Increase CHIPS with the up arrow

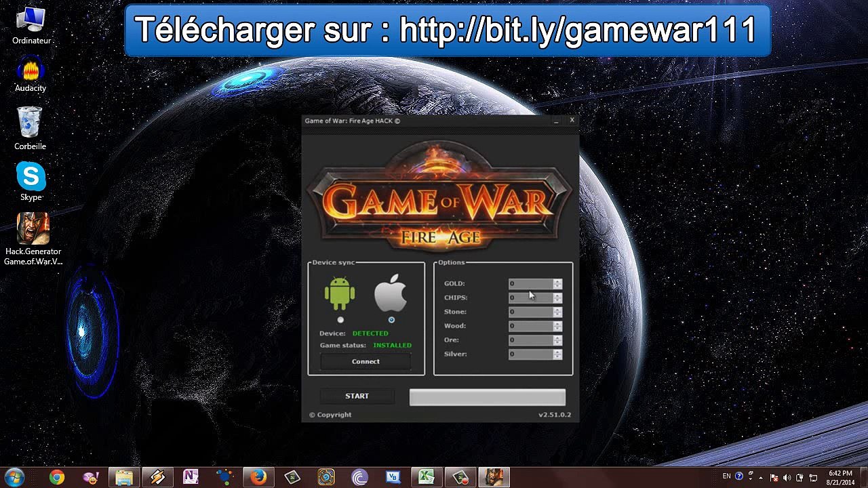pos(557,296)
